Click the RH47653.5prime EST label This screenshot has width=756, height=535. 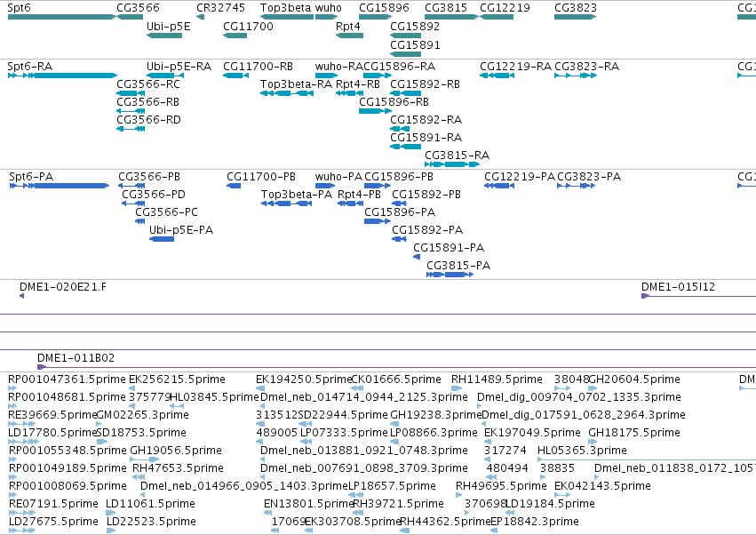[x=178, y=468]
